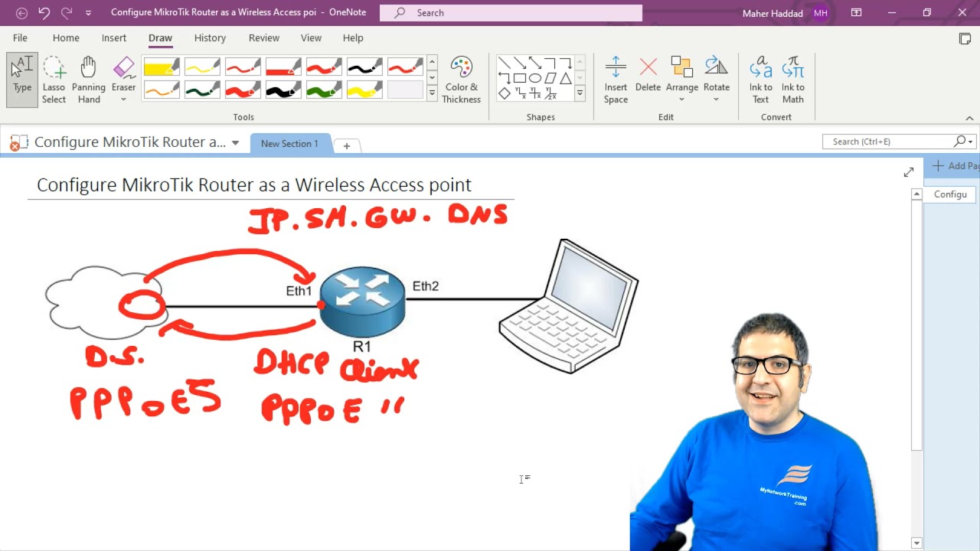Click the MH account avatar
Viewport: 980px width, 551px height.
(820, 13)
